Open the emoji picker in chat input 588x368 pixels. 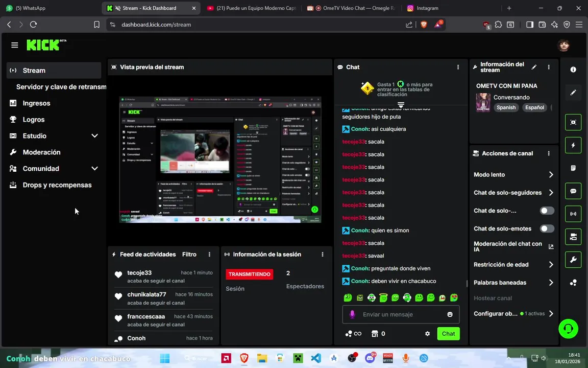point(450,314)
